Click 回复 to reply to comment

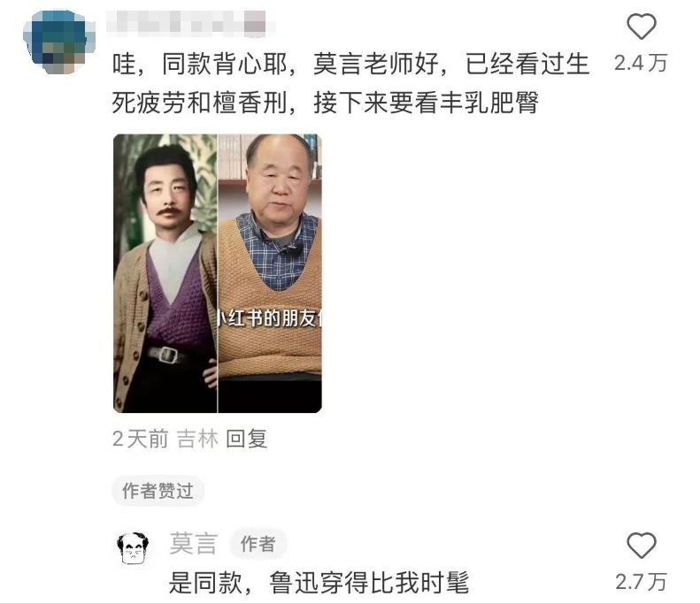point(247,439)
